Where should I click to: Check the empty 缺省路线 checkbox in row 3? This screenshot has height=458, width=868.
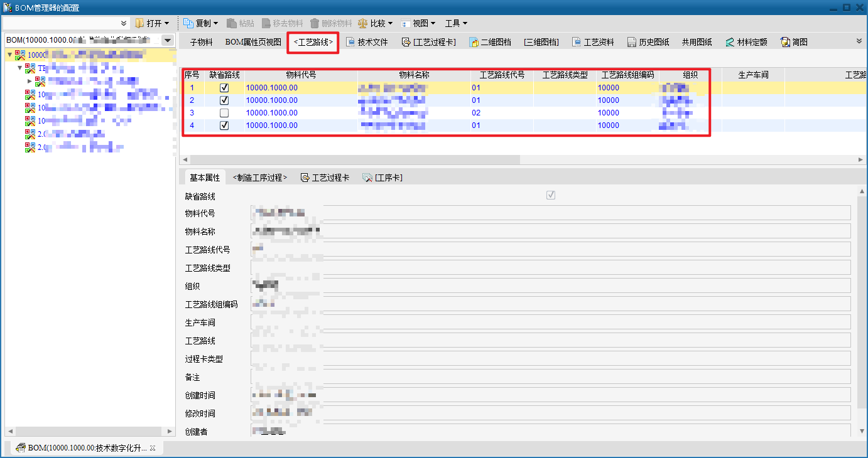224,113
